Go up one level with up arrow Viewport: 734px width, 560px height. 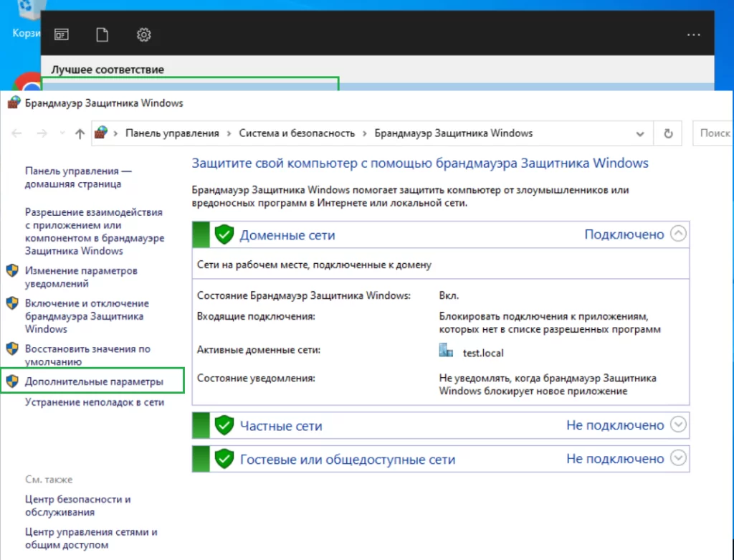point(80,133)
